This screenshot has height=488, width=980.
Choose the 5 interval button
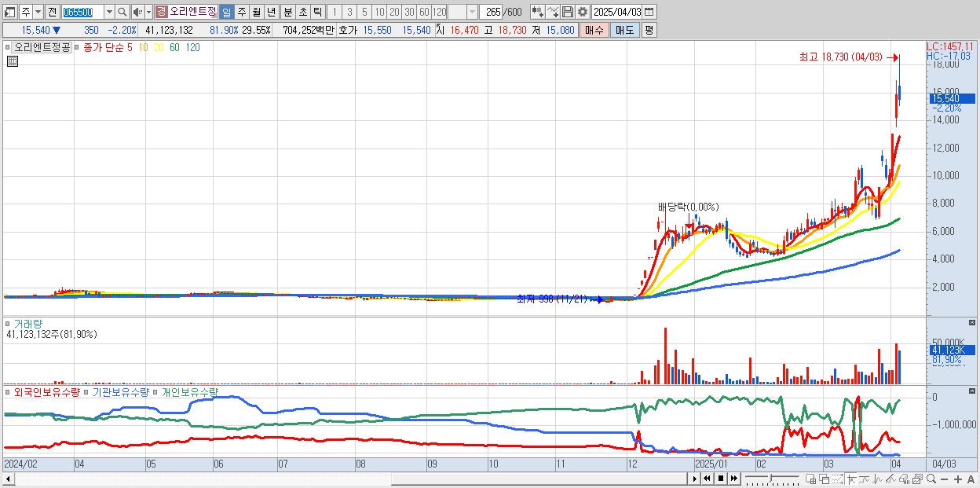tap(364, 12)
